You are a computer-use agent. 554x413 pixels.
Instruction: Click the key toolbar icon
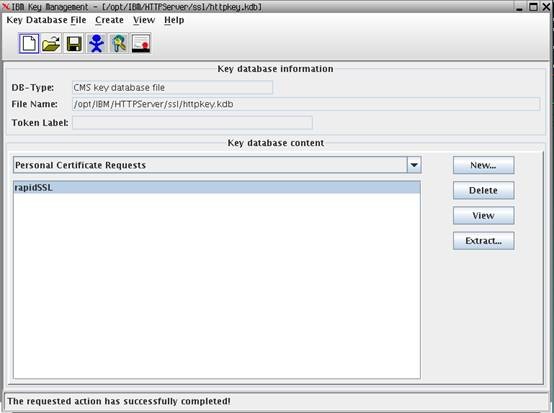pos(119,43)
